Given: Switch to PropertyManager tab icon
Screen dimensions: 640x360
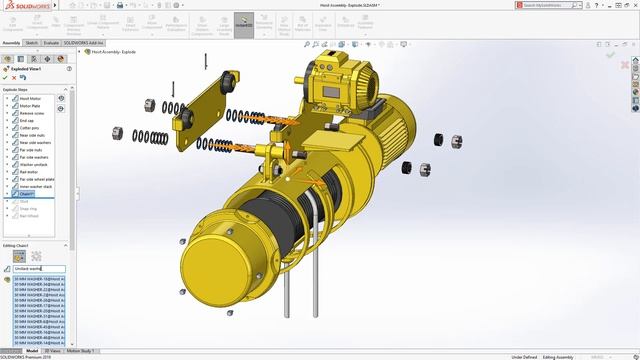Looking at the screenshot, I should 21,59.
